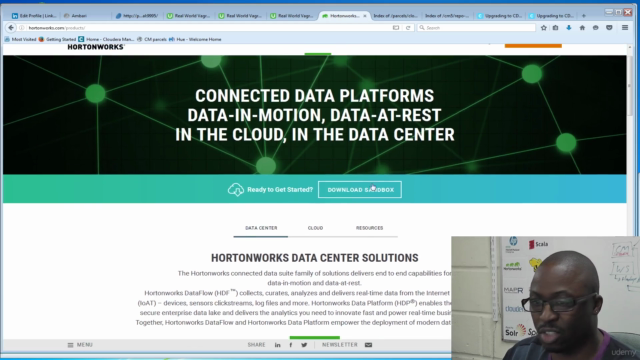Share page on Facebook icon in footer
Screen dimensions: 640x360
pyautogui.click(x=291, y=345)
